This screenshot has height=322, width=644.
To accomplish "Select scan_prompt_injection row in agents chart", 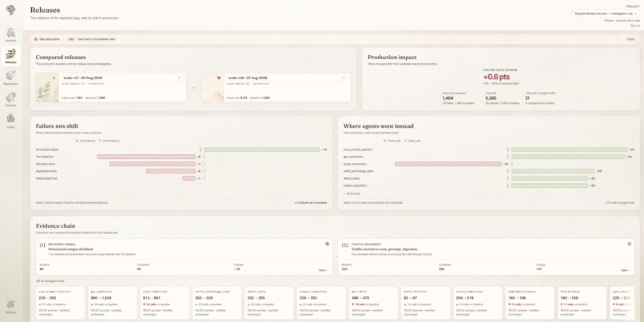I will 489,149.
